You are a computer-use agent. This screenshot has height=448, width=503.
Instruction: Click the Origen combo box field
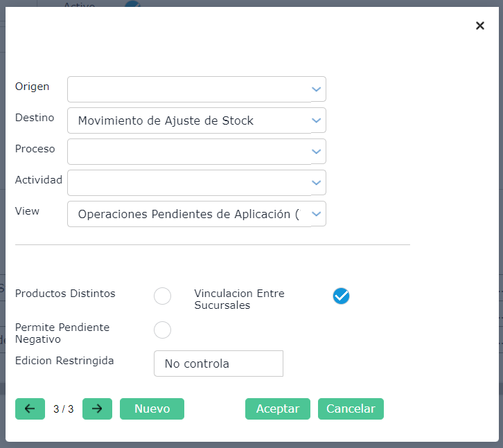coord(187,89)
